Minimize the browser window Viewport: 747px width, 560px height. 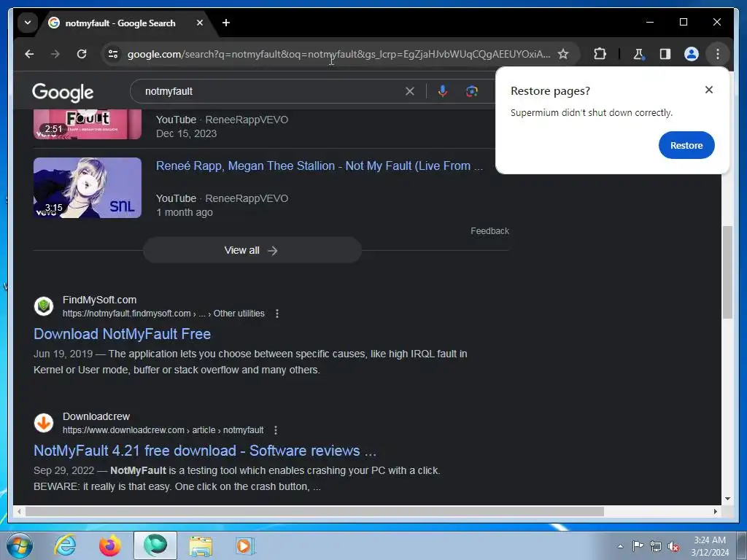pos(650,22)
